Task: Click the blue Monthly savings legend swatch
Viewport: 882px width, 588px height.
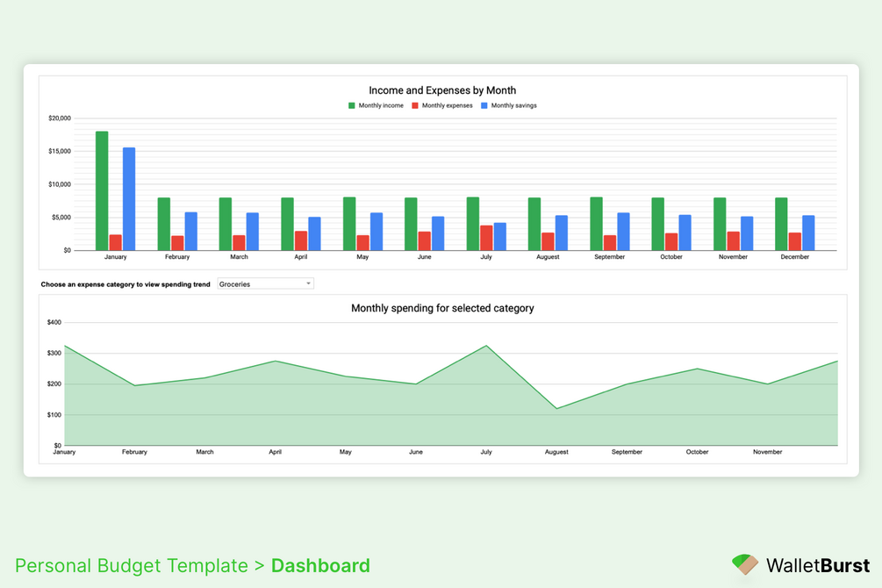Action: click(x=484, y=106)
